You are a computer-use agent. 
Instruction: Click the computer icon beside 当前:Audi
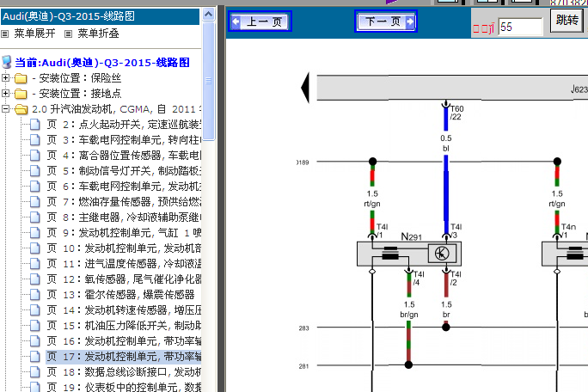click(x=7, y=63)
